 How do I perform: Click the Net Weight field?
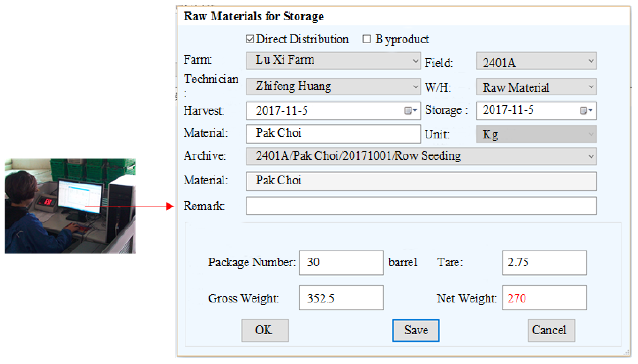tap(544, 297)
